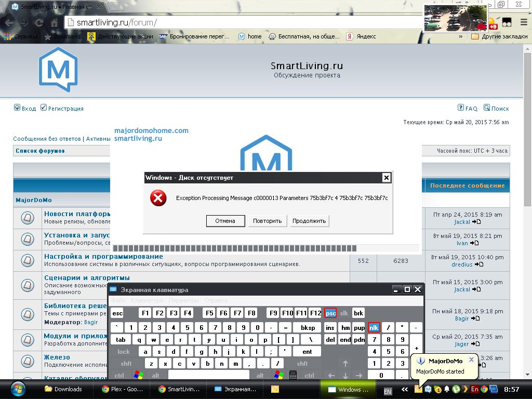Screen dimensions: 532x399
Task: Click the forum icon beside Настройка и программирование
Action: [28, 261]
